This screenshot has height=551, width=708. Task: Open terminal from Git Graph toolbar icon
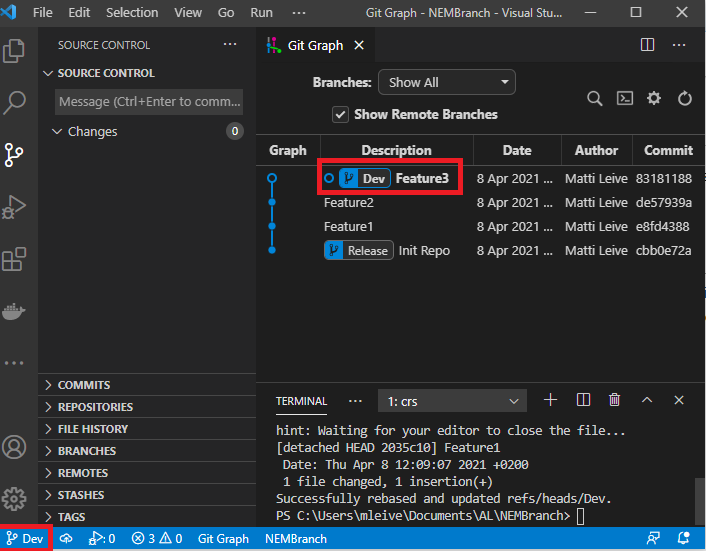point(625,98)
